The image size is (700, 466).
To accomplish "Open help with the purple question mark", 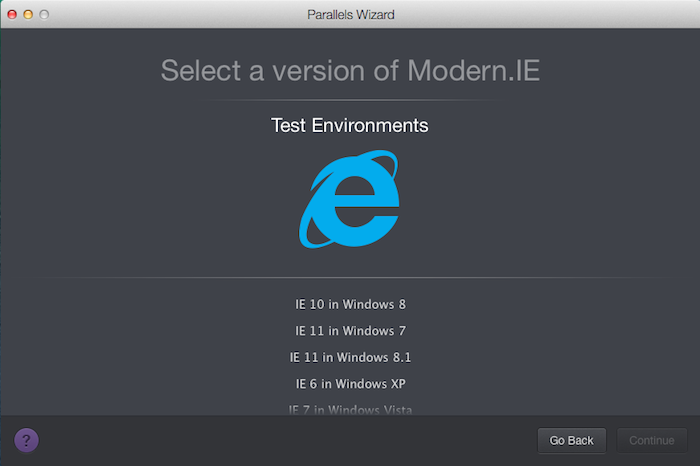I will click(x=26, y=440).
